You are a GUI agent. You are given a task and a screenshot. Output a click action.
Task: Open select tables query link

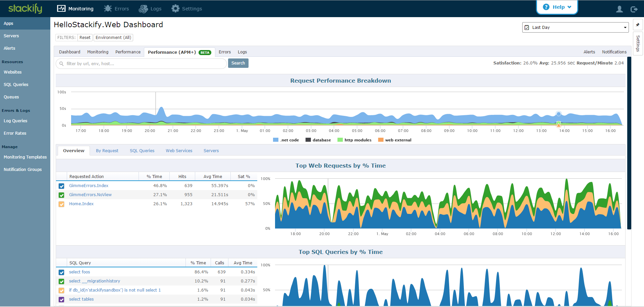pyautogui.click(x=82, y=299)
